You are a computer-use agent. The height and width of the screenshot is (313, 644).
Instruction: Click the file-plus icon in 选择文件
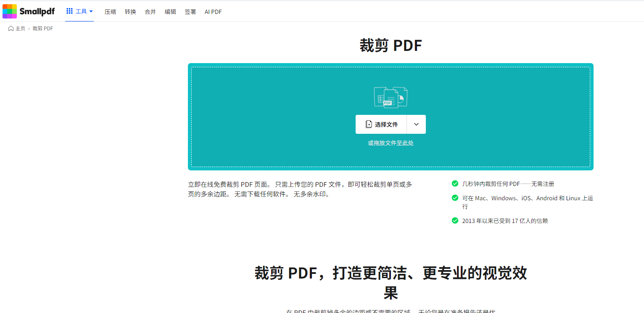click(369, 125)
